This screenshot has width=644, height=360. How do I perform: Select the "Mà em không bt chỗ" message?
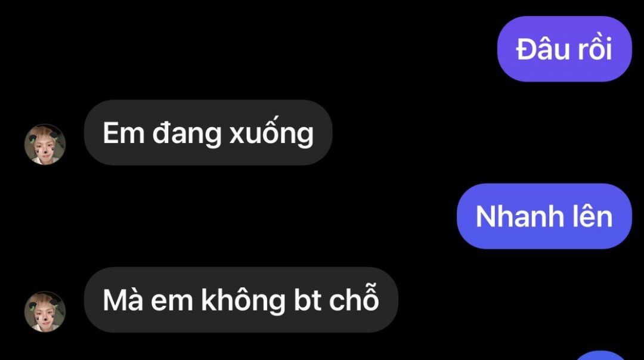pos(241,300)
